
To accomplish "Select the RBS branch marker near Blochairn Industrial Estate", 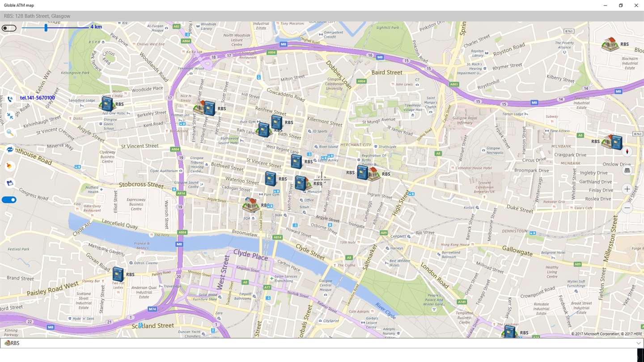I will click(x=610, y=44).
